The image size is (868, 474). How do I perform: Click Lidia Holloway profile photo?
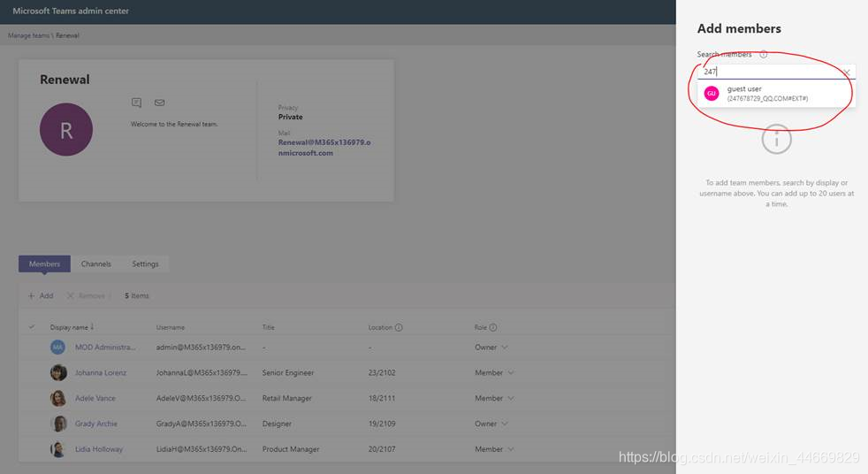[58, 449]
